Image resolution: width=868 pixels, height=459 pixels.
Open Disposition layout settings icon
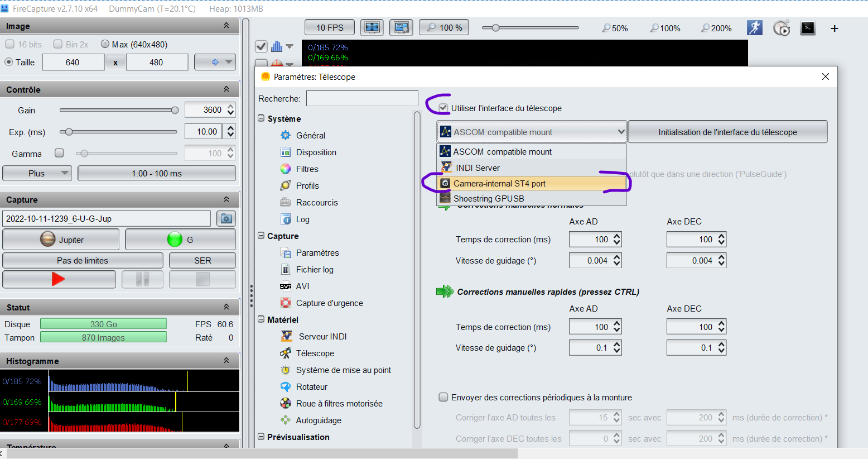pyautogui.click(x=286, y=152)
